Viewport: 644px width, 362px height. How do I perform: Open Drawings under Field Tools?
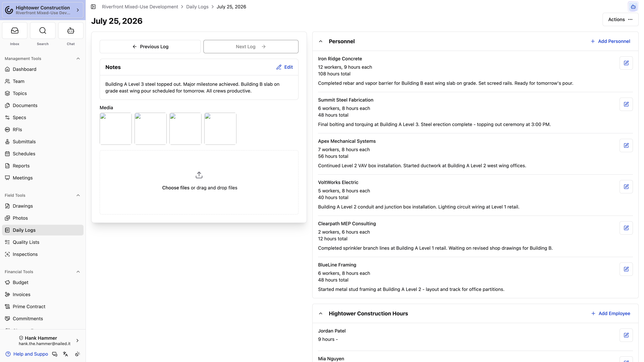tap(43, 206)
